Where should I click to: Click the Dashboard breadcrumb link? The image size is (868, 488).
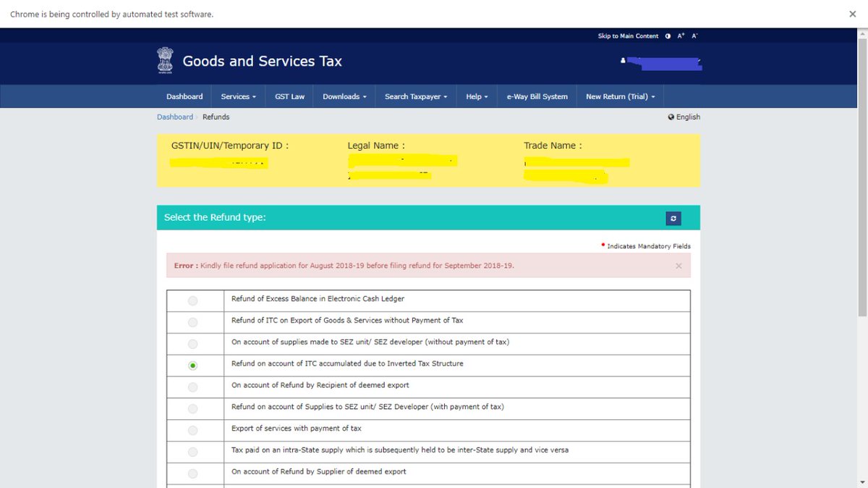pos(175,117)
